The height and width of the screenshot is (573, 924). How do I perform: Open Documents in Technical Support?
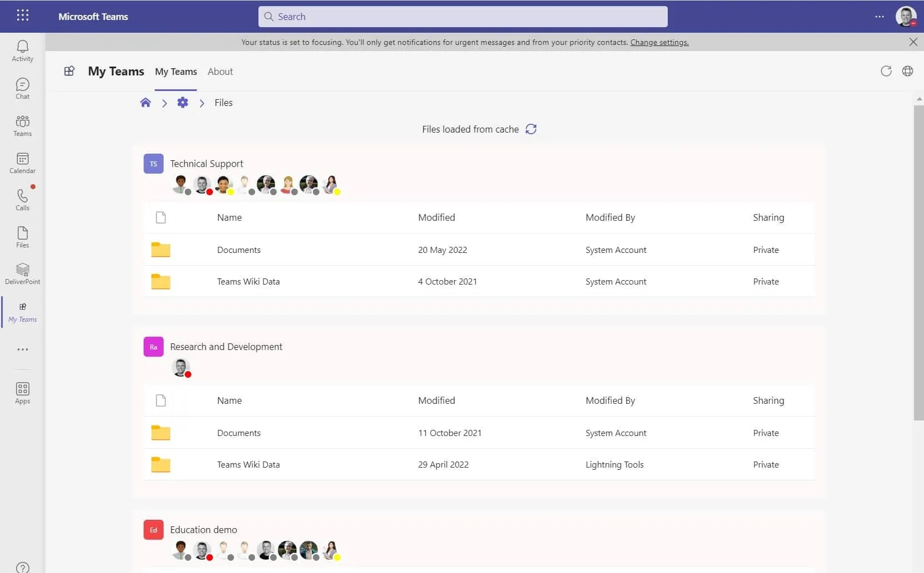[x=239, y=250]
